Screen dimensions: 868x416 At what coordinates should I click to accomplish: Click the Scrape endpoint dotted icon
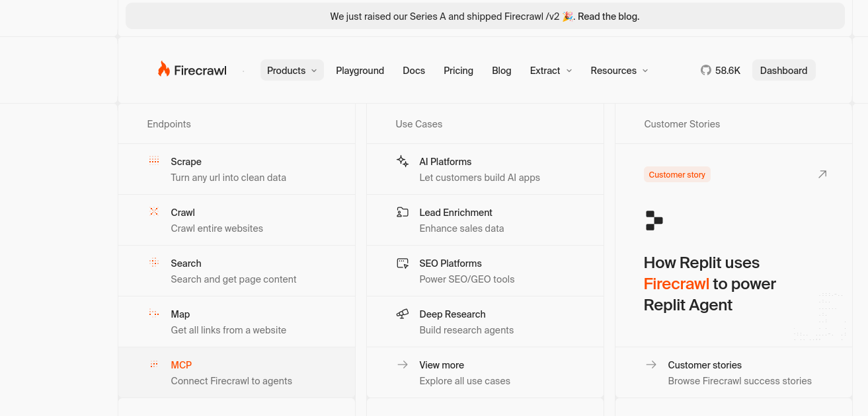(x=154, y=160)
